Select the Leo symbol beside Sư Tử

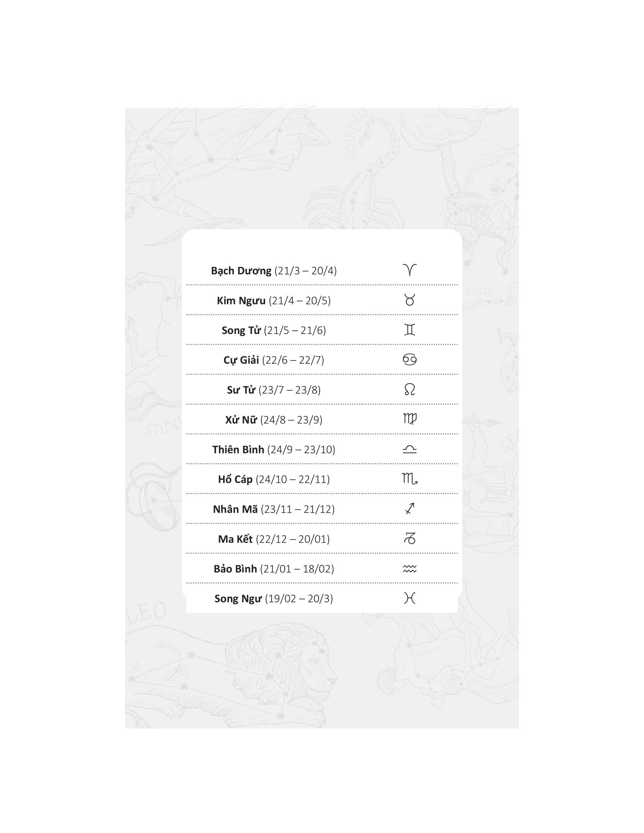click(x=410, y=389)
